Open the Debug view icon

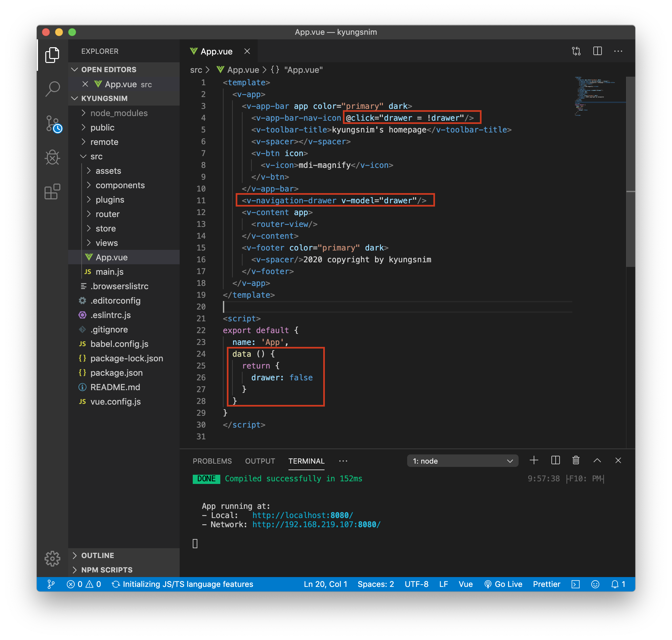52,158
